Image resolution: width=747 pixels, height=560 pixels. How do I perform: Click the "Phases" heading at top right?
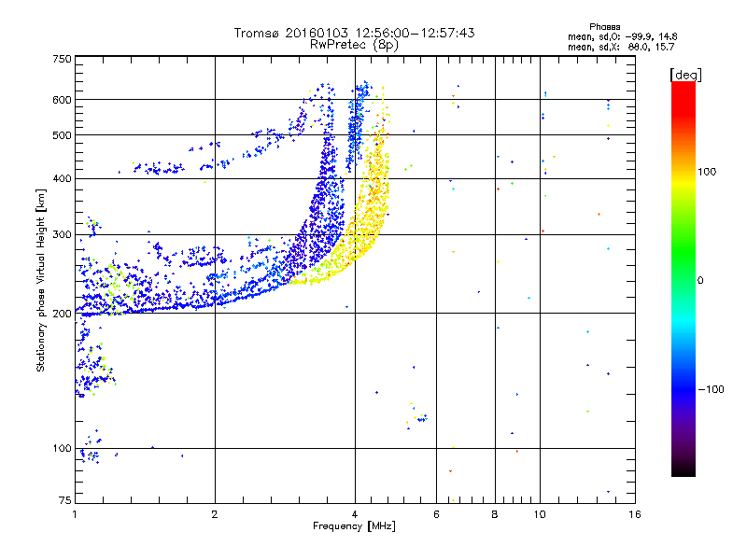click(x=604, y=27)
